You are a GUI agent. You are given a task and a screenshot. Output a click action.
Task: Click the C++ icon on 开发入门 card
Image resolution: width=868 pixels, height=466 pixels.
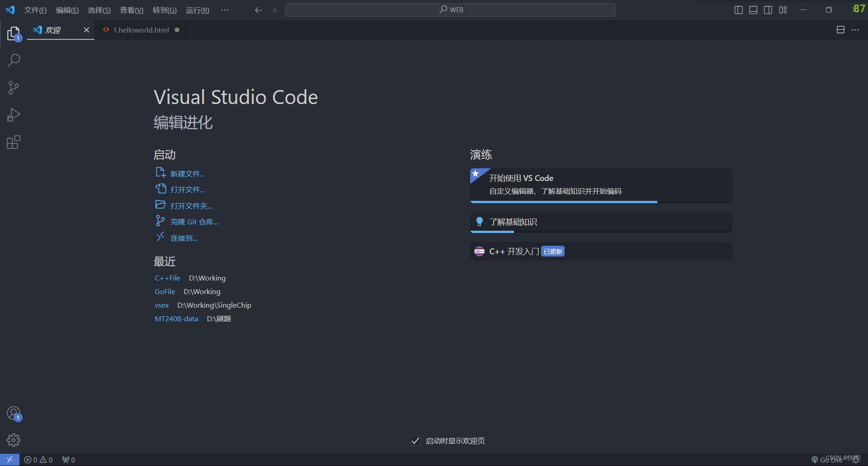(479, 251)
